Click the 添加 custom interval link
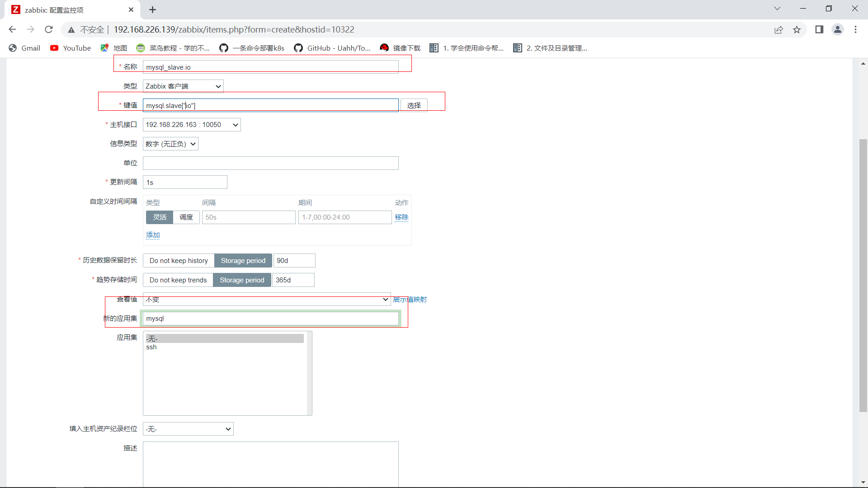The image size is (868, 488). click(153, 235)
